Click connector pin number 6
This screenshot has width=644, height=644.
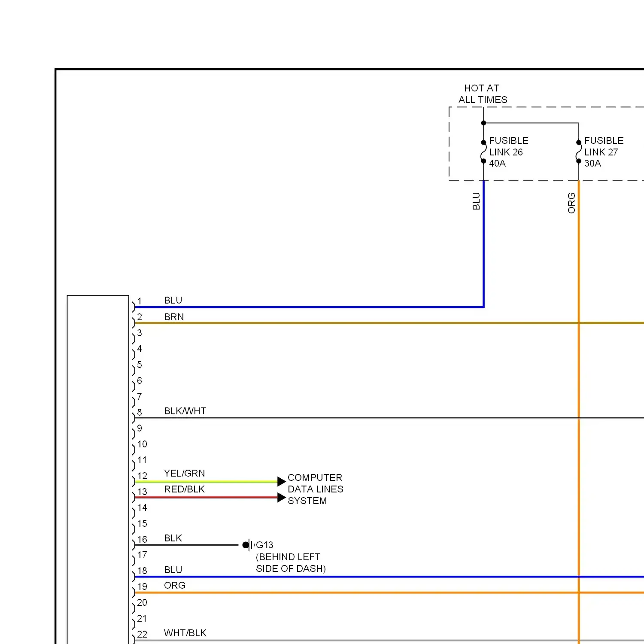coord(140,380)
